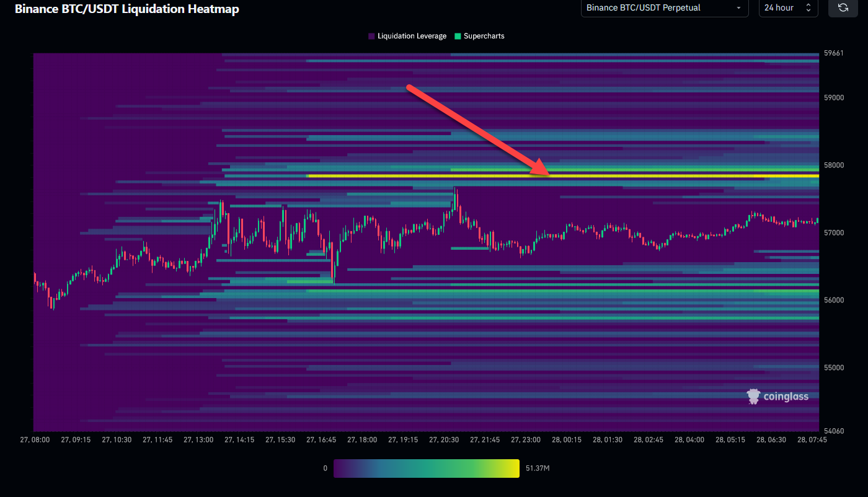Click the refresh icon button
Screen dimensions: 868x497
click(843, 7)
